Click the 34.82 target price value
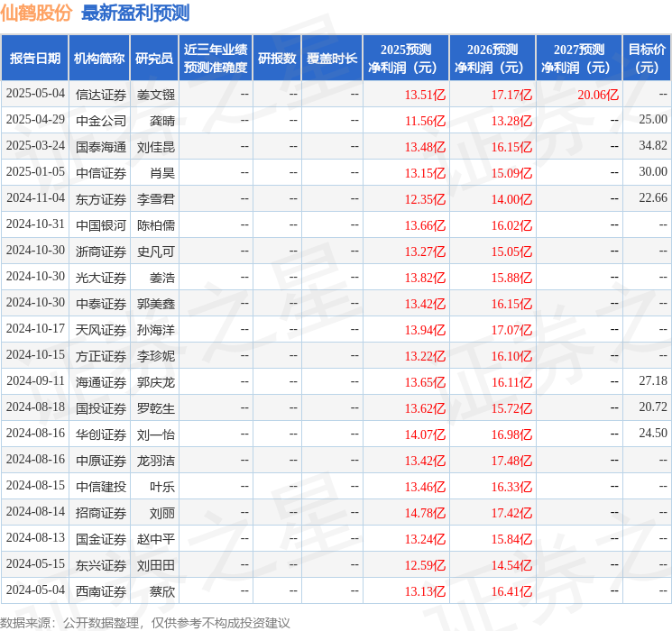This screenshot has width=672, height=631. 652,146
